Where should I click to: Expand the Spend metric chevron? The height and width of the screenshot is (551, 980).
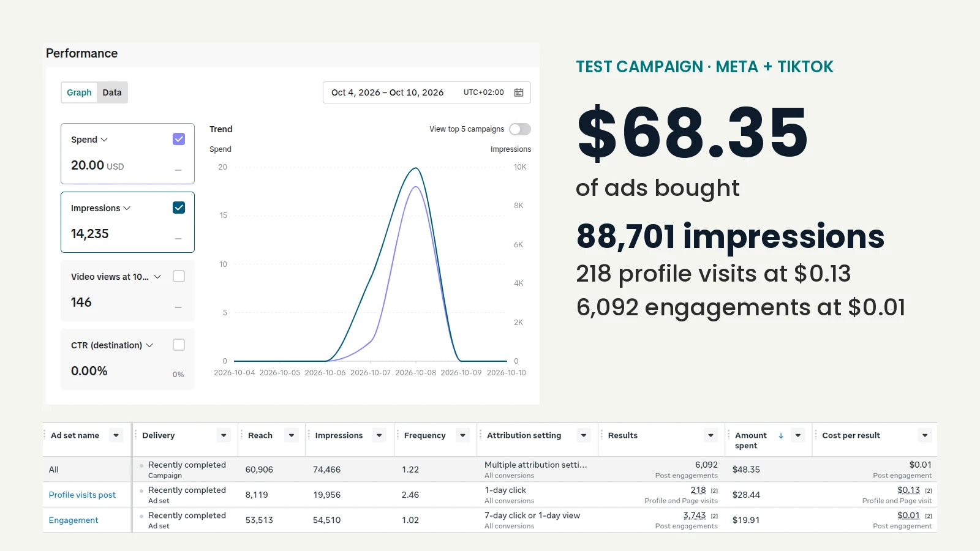click(104, 140)
